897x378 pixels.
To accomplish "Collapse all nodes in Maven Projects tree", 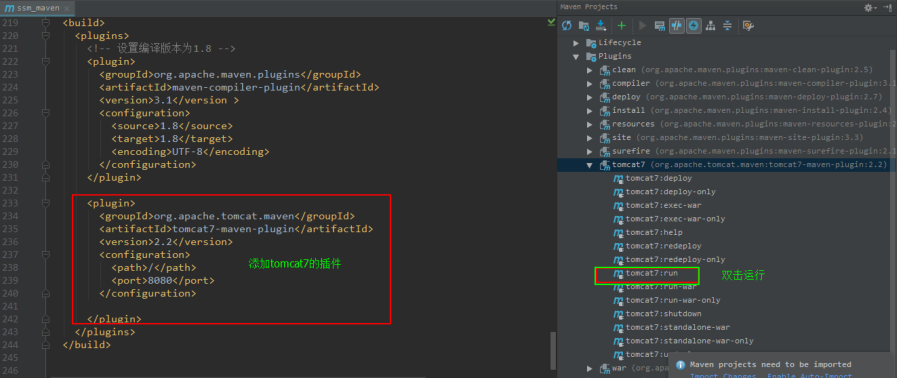I will (x=727, y=25).
